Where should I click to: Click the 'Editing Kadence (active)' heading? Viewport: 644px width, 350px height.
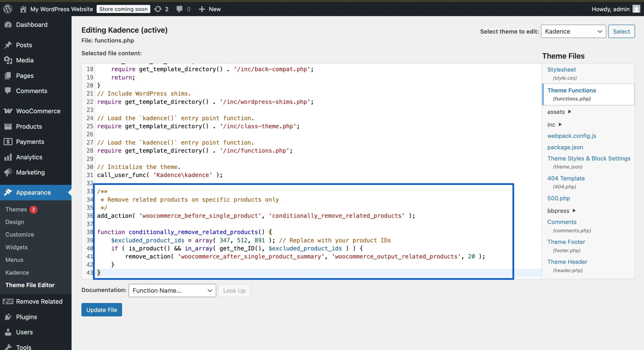pos(125,30)
